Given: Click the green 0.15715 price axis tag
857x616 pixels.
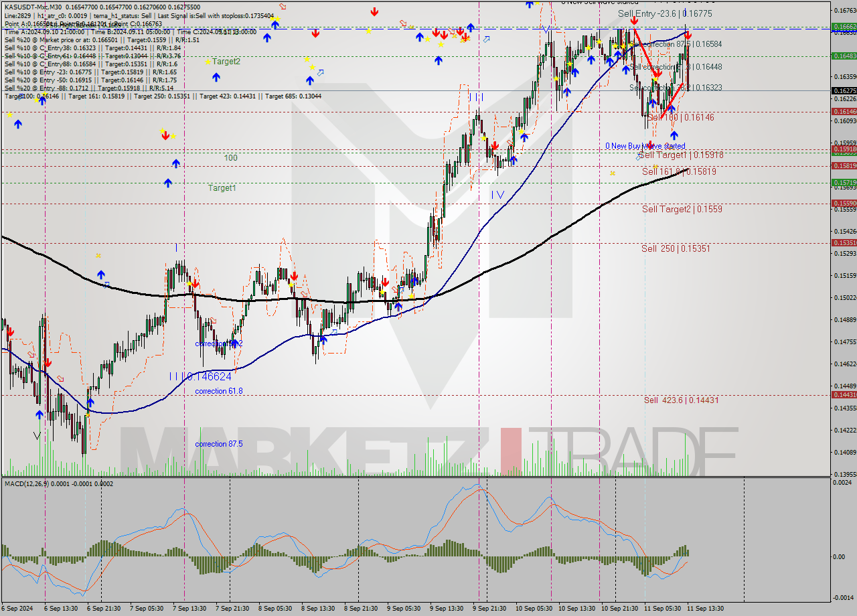Looking at the screenshot, I should (843, 182).
